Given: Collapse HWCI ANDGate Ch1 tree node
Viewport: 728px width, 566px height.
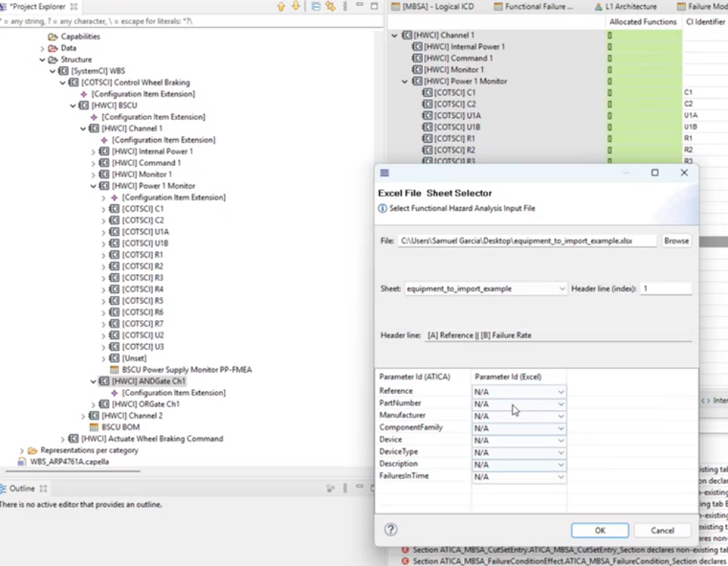Looking at the screenshot, I should coord(94,381).
